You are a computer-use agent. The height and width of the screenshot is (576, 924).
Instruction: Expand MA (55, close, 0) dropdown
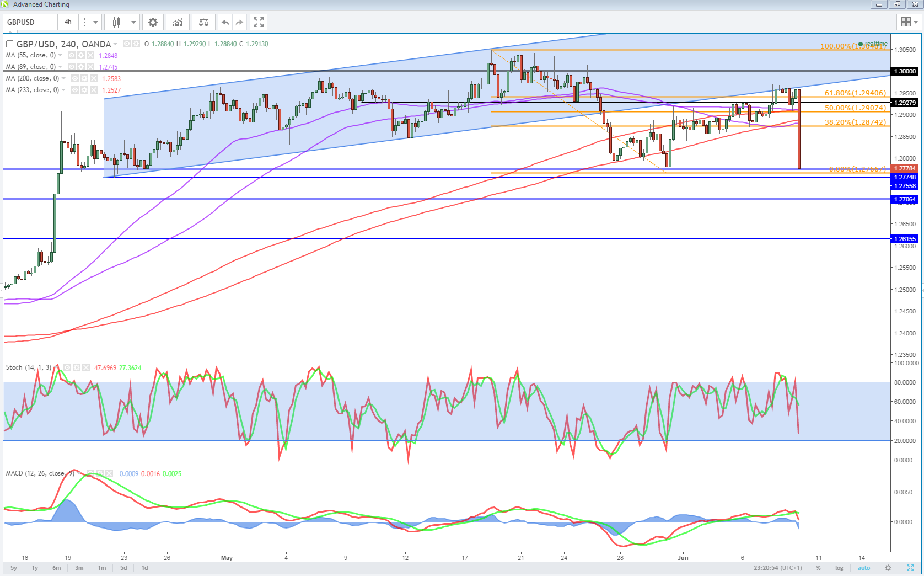coord(60,55)
